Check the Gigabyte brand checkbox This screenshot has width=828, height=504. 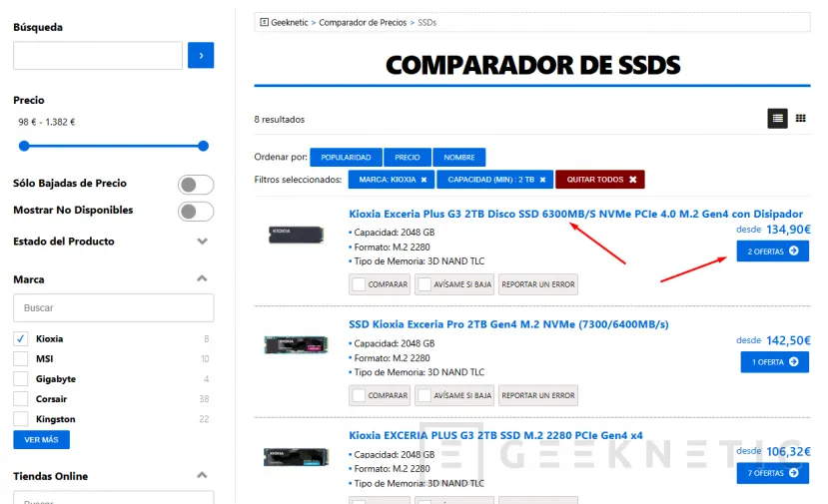21,379
